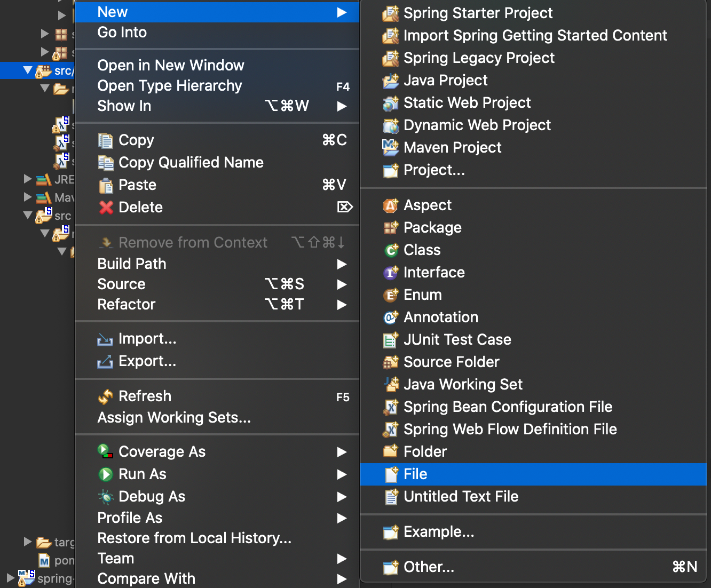Click the Java Working Set icon
711x588 pixels.
point(391,384)
